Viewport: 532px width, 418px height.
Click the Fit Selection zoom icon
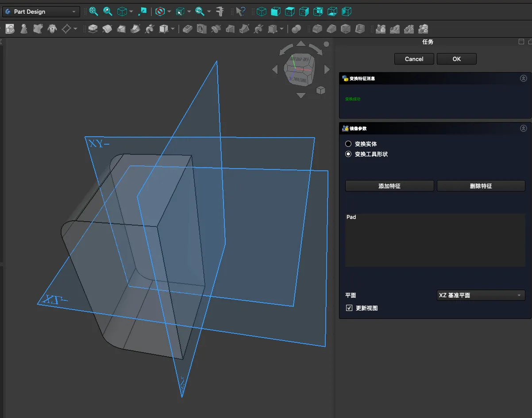pyautogui.click(x=108, y=12)
